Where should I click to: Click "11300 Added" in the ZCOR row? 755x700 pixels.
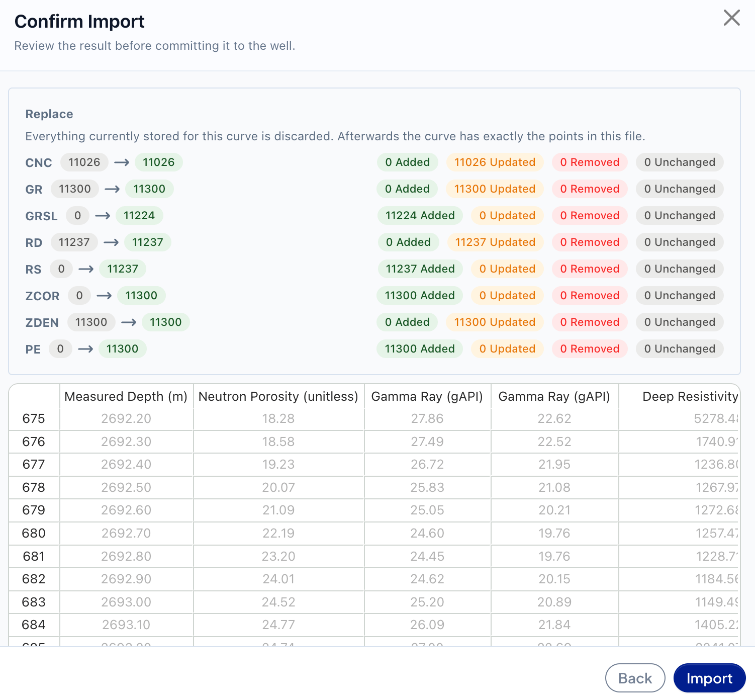click(x=420, y=295)
